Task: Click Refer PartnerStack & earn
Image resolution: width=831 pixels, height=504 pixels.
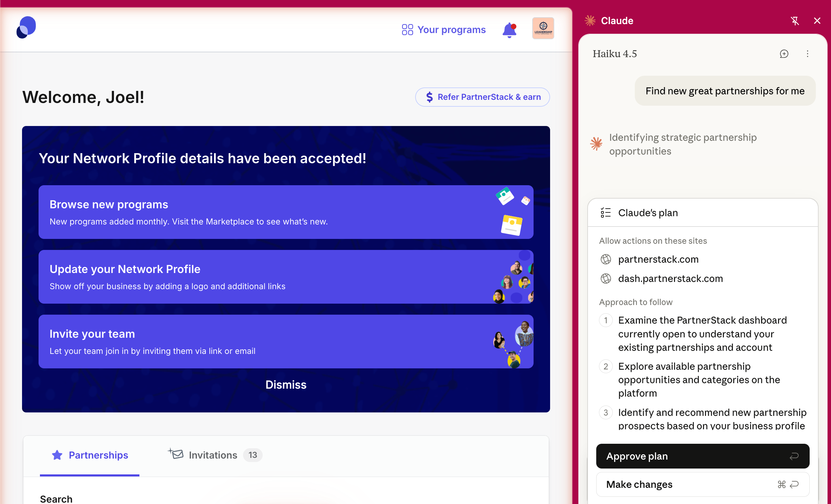Action: [482, 97]
